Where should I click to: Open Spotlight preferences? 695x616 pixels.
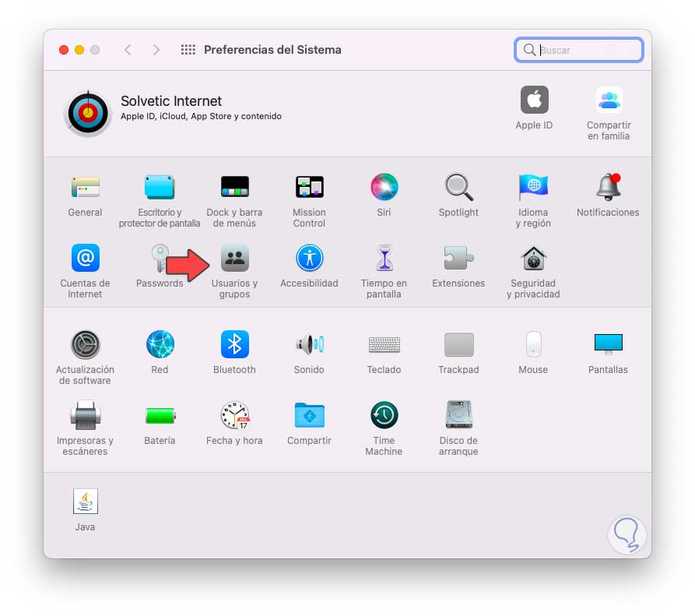pyautogui.click(x=458, y=187)
